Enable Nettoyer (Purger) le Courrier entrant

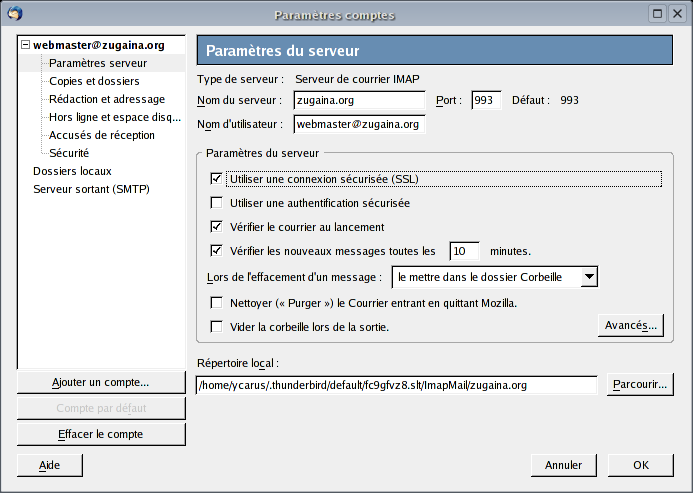tap(217, 303)
